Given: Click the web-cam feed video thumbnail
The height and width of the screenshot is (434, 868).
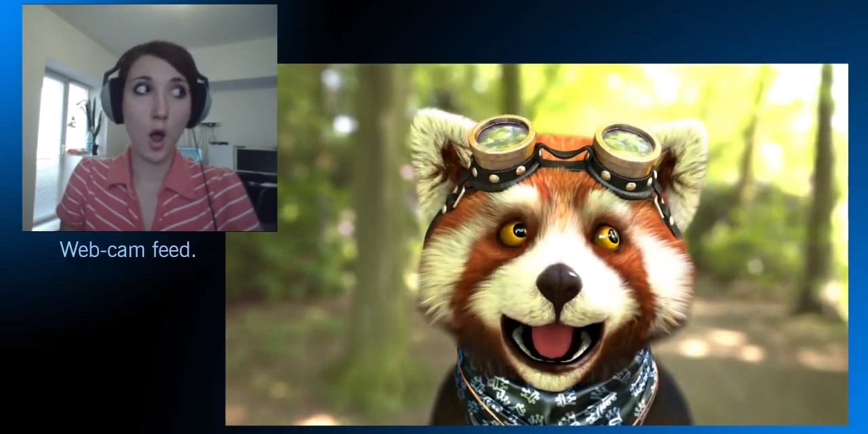Looking at the screenshot, I should pos(150,118).
